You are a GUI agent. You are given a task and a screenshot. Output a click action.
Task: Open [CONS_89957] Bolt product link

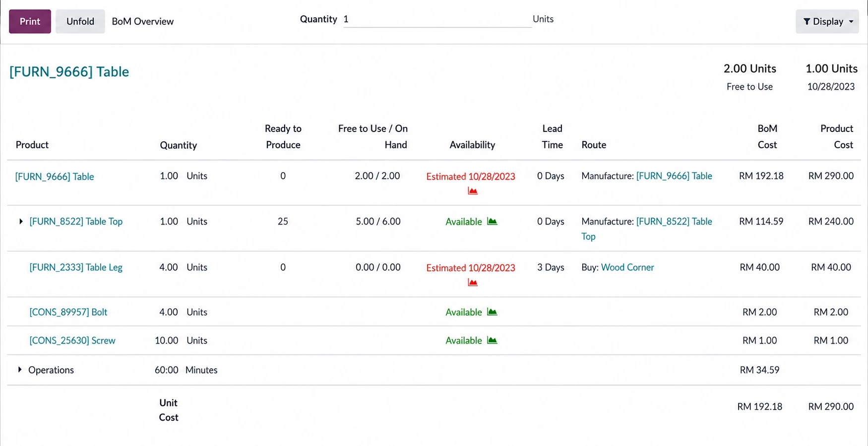pos(68,312)
